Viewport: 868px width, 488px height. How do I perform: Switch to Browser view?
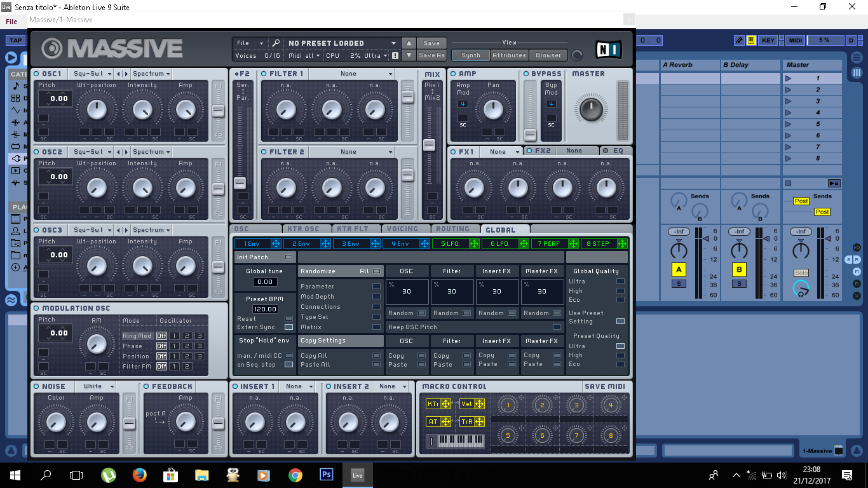click(548, 55)
